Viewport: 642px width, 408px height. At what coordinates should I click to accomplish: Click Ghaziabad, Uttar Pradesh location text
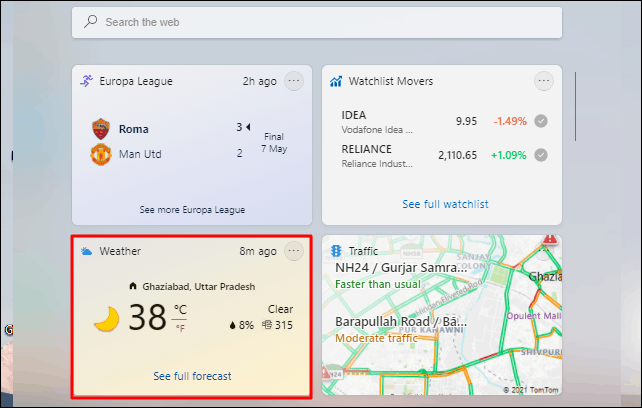pyautogui.click(x=199, y=286)
